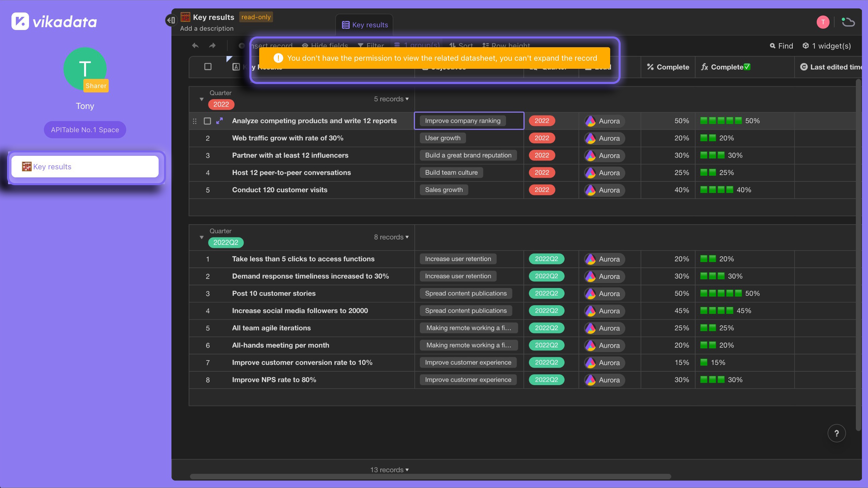The image size is (868, 488).
Task: Click the Tony username label
Action: tap(85, 106)
